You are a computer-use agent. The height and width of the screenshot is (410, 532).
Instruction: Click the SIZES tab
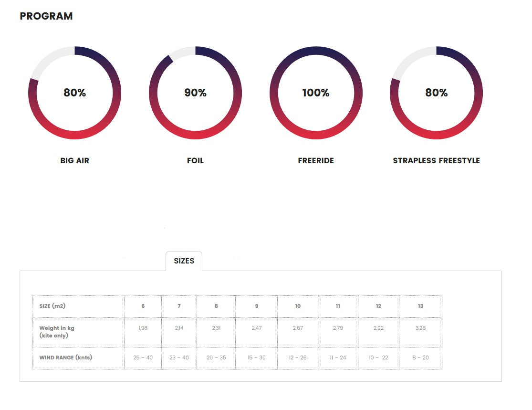click(184, 261)
